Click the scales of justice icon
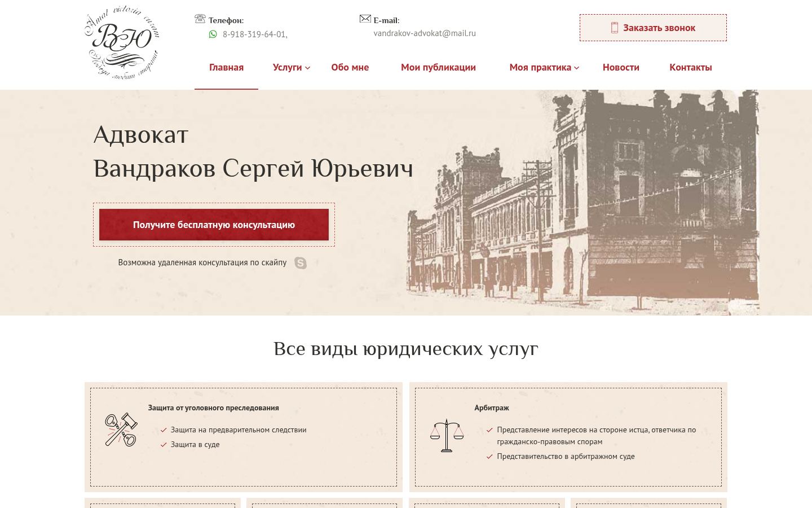 pos(447,435)
